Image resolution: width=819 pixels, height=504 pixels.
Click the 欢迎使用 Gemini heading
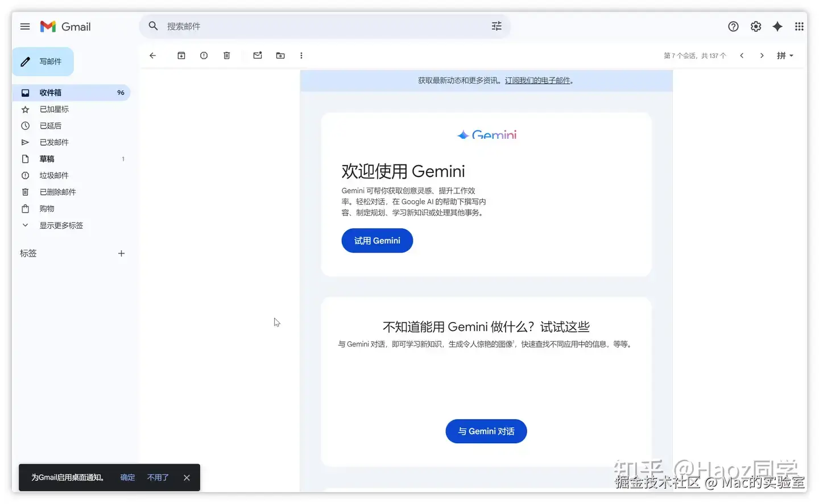pos(403,171)
